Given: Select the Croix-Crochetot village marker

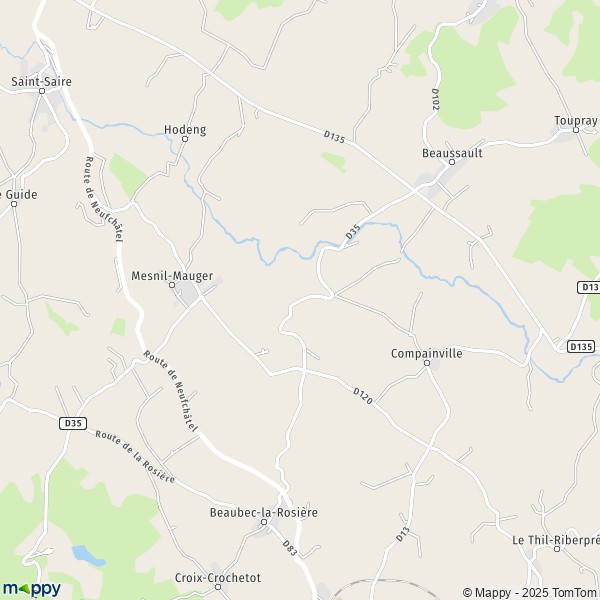Looking at the screenshot, I should (218, 587).
